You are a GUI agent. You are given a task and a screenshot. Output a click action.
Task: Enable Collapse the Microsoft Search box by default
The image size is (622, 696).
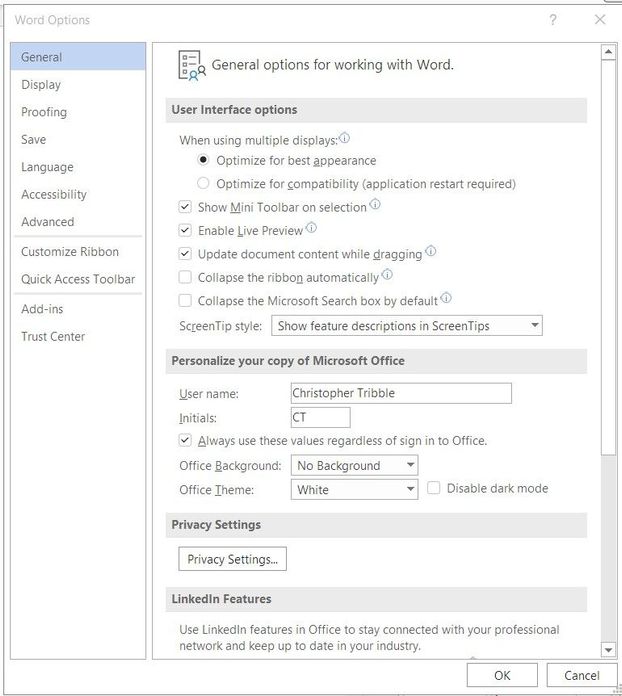coord(185,301)
